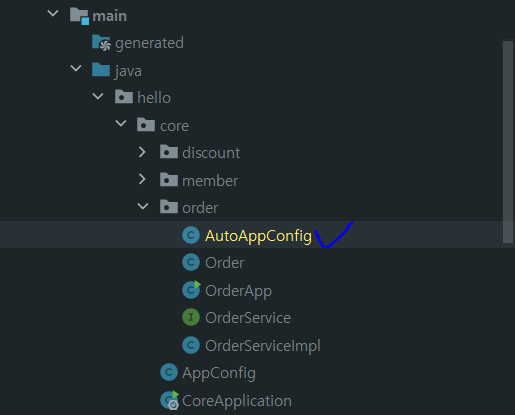Select the core package label
This screenshot has height=415, width=515.
[x=174, y=126]
